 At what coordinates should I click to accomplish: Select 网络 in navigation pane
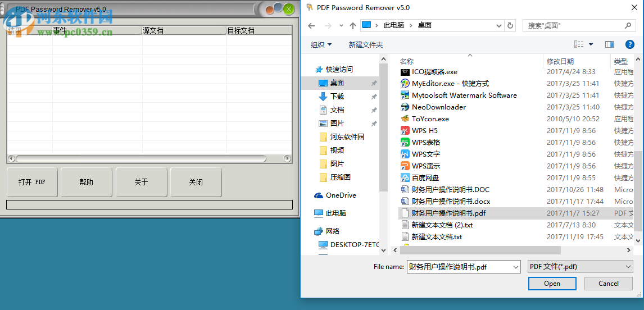[x=333, y=231]
